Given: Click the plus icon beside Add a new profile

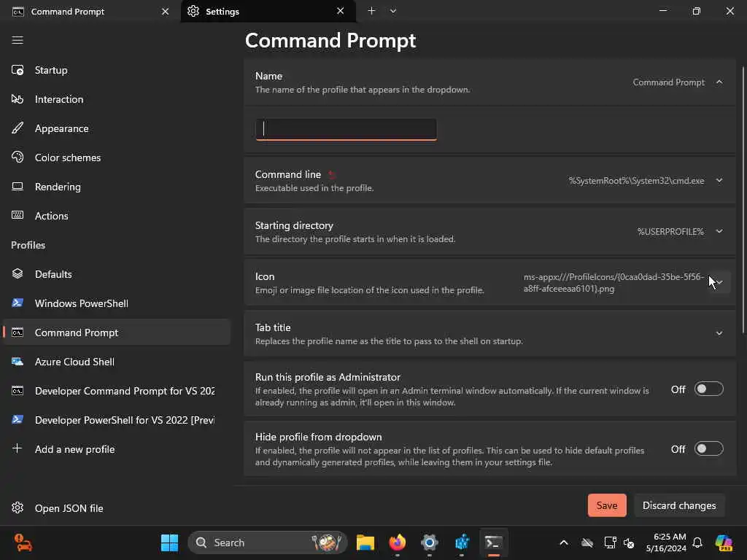Looking at the screenshot, I should tap(18, 448).
